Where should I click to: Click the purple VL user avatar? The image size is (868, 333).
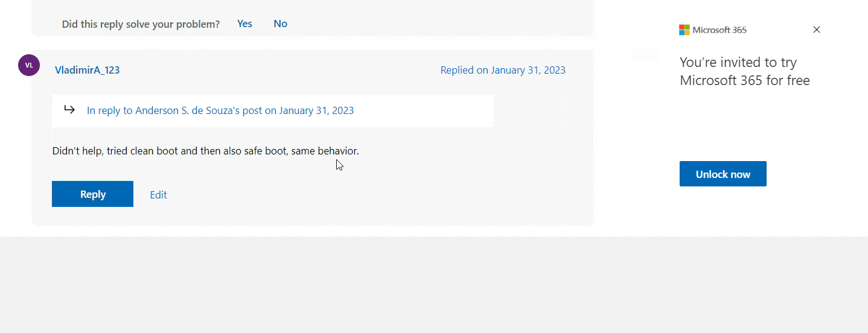tap(29, 65)
